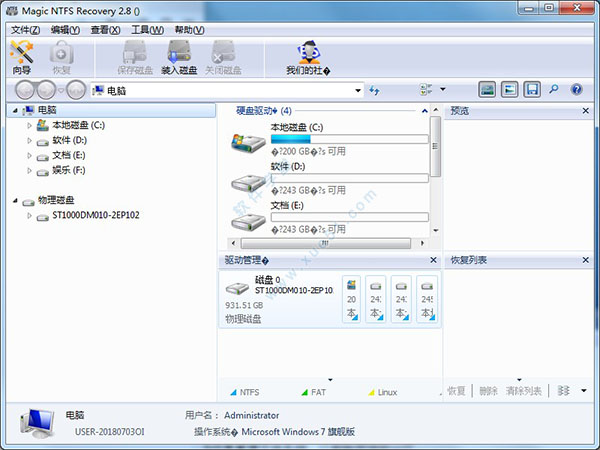This screenshot has height=450, width=600.
Task: Open 工具 menu
Action: 147,30
